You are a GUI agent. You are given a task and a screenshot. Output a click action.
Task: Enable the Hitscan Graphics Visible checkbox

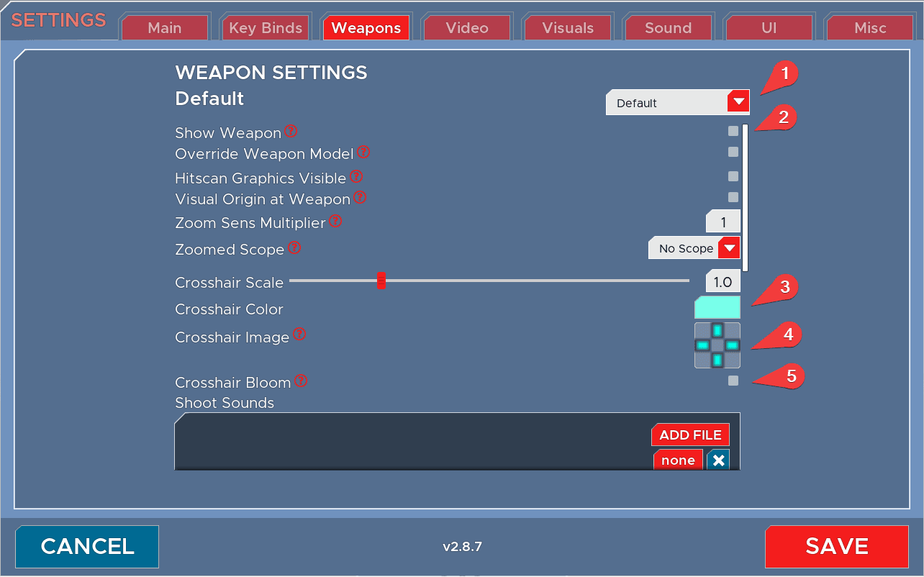pyautogui.click(x=733, y=176)
